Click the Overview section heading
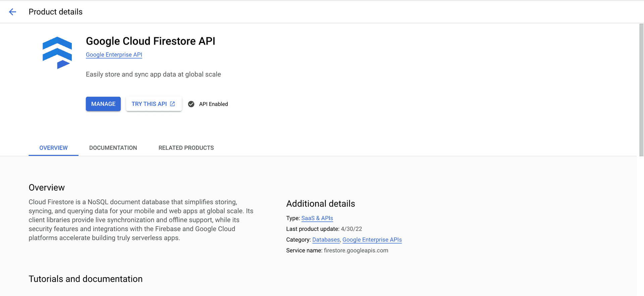644x296 pixels. (47, 187)
